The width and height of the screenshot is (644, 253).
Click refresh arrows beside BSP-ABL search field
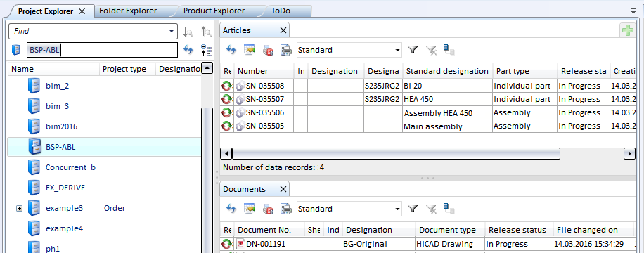pyautogui.click(x=188, y=50)
